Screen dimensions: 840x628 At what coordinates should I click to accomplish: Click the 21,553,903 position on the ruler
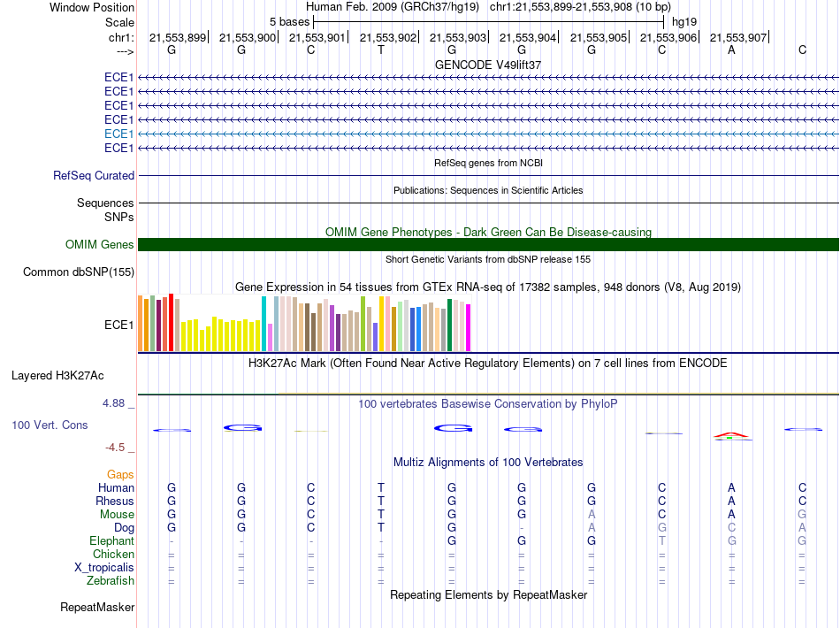[458, 37]
